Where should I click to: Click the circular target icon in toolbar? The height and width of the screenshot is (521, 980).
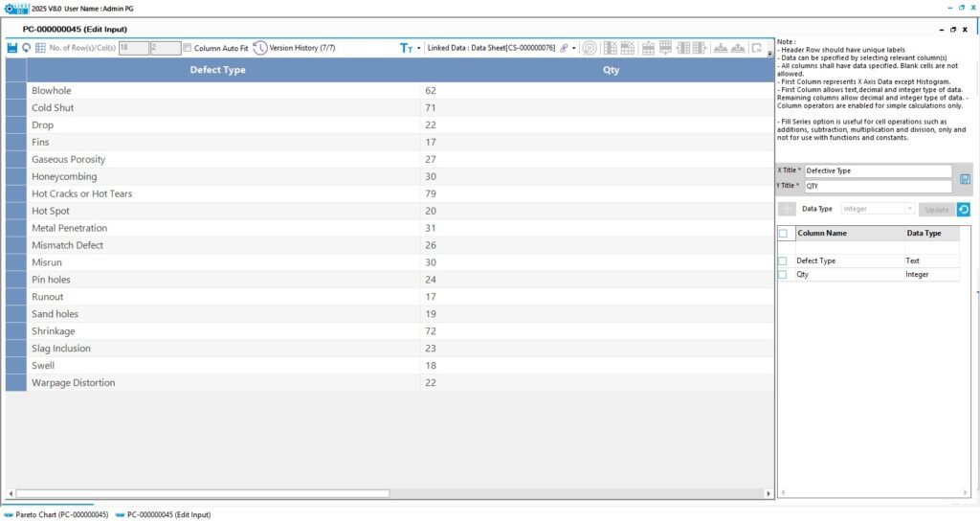click(x=589, y=48)
